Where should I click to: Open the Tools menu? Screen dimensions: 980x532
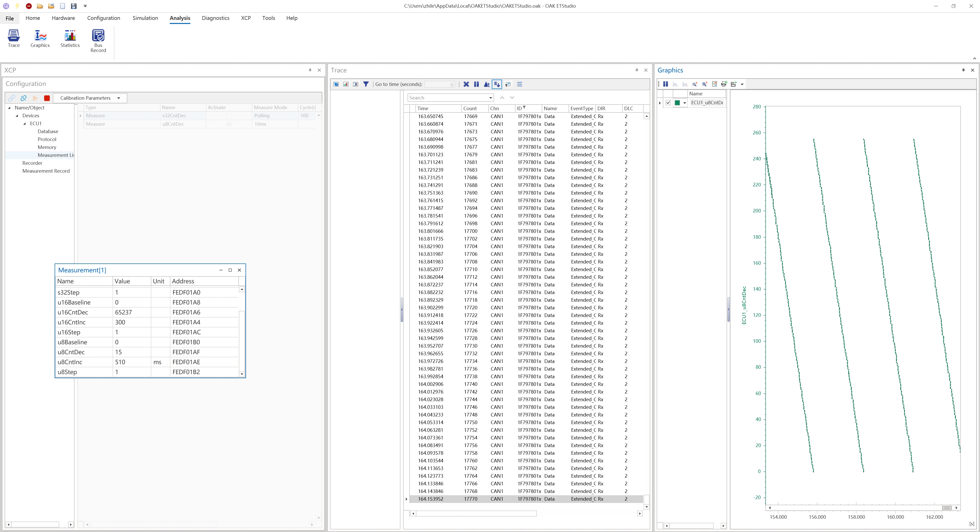(268, 18)
